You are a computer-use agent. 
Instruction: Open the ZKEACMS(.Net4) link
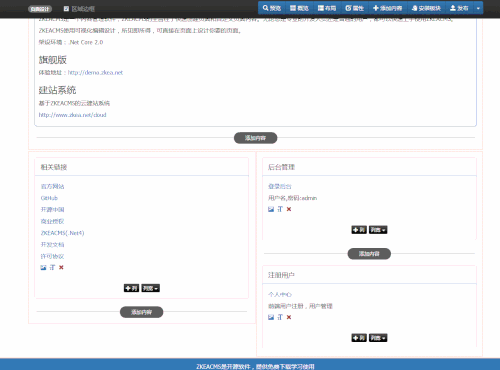pos(62,233)
